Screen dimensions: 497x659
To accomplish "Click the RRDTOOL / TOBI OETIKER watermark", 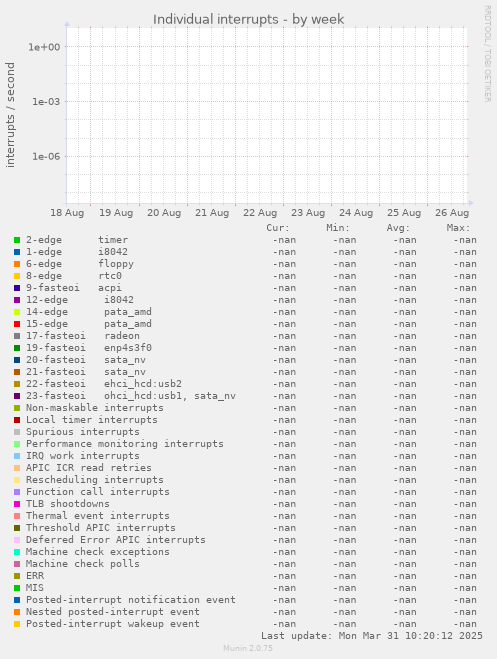I will click(488, 53).
